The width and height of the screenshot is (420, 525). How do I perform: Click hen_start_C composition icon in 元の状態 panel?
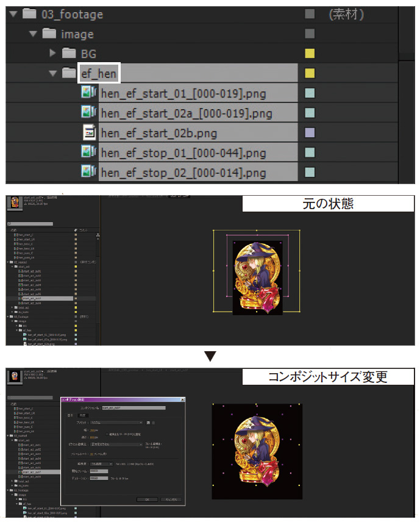16,235
